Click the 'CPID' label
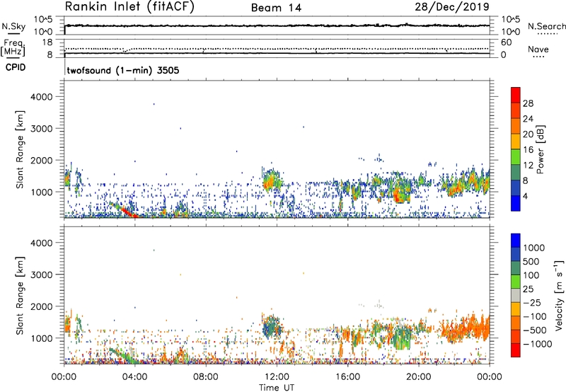This screenshot has width=566, height=392. [x=16, y=67]
